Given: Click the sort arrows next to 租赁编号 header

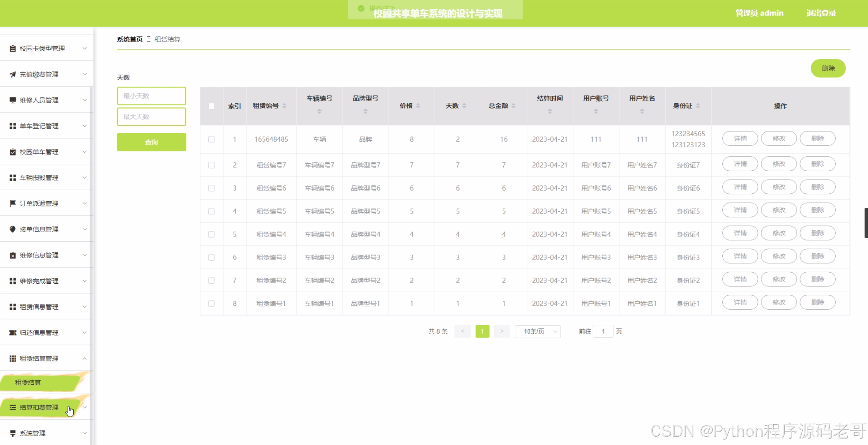Looking at the screenshot, I should [x=284, y=106].
